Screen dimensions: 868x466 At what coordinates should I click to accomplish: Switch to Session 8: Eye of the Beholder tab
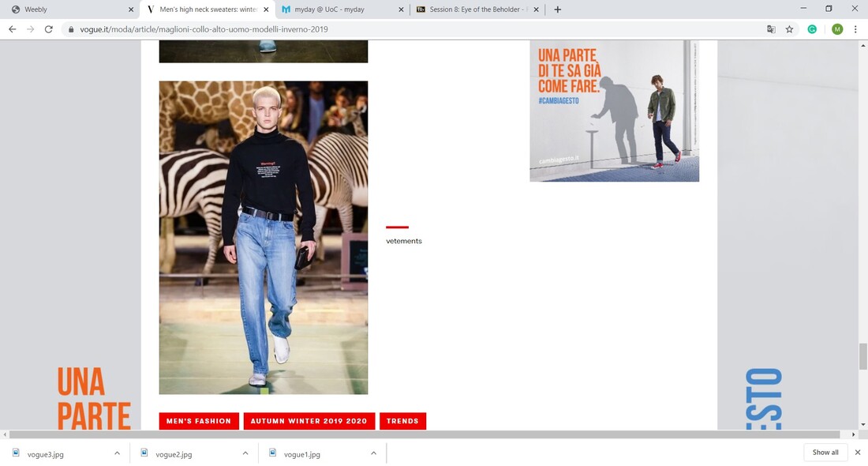pyautogui.click(x=477, y=9)
